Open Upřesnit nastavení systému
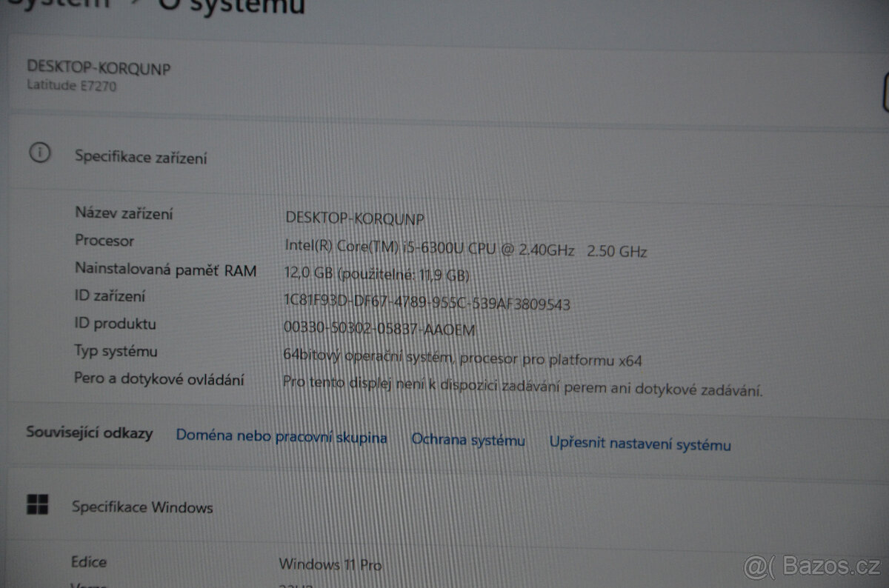889x588 pixels. click(x=640, y=444)
